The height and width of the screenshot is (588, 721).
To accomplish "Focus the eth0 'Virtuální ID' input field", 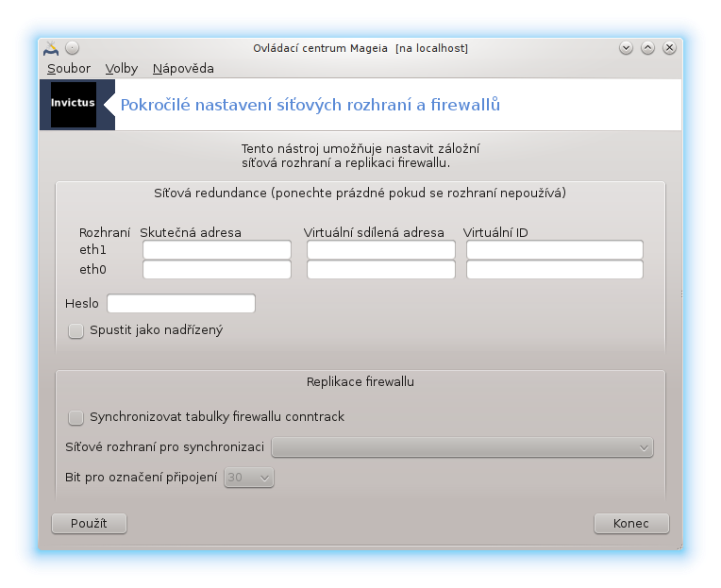I will [555, 271].
